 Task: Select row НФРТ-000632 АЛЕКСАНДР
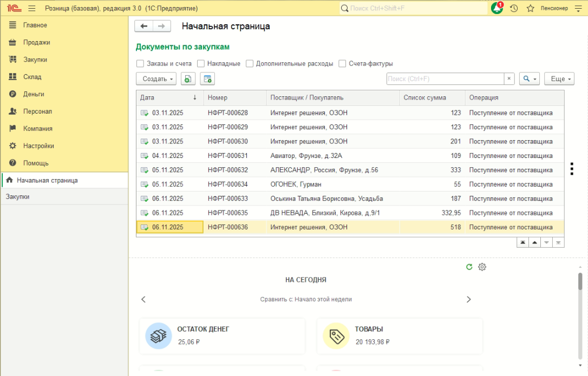tap(350, 170)
